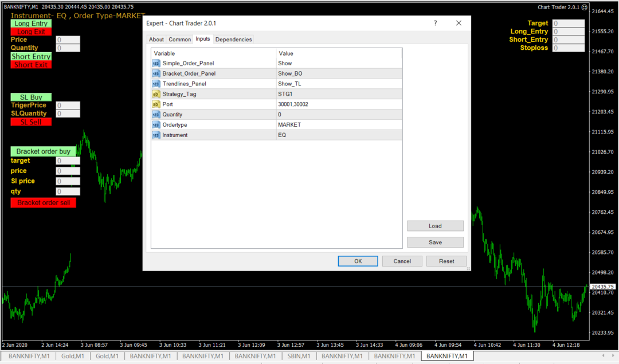Click the integer icon next to Trendlines_Panel

(x=156, y=83)
